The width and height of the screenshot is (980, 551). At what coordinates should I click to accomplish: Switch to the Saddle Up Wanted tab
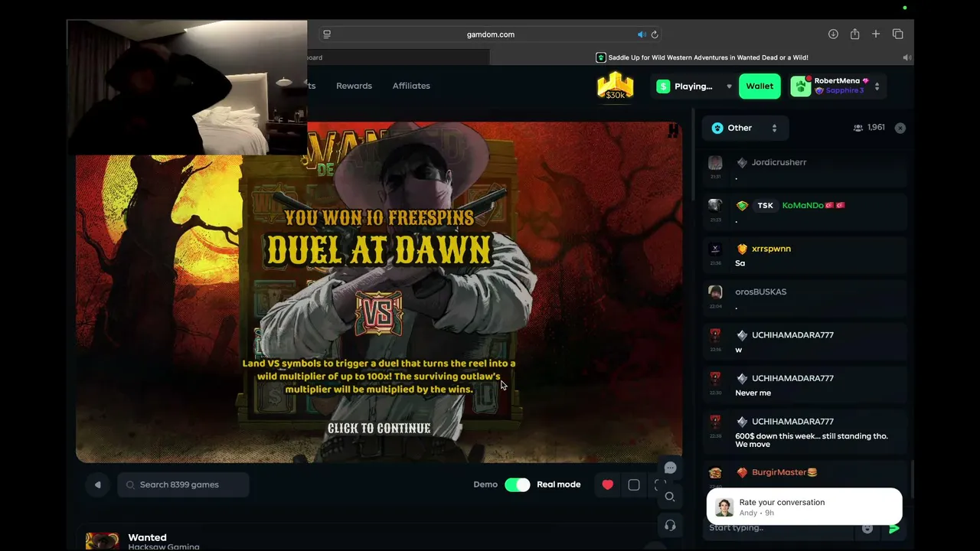(701, 57)
